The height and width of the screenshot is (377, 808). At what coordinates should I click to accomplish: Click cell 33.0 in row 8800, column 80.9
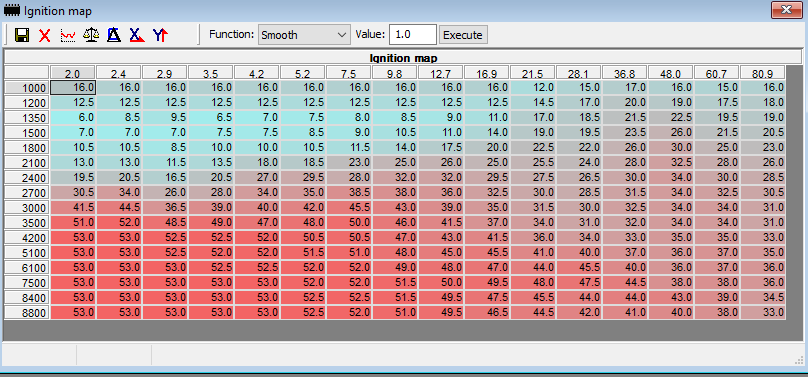(x=763, y=313)
